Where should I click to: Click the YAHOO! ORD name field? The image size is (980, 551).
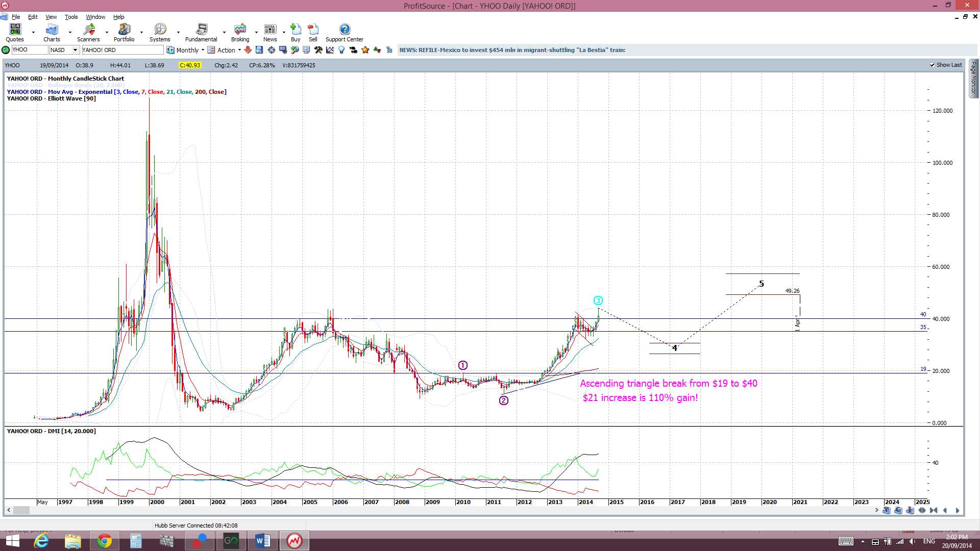click(122, 50)
